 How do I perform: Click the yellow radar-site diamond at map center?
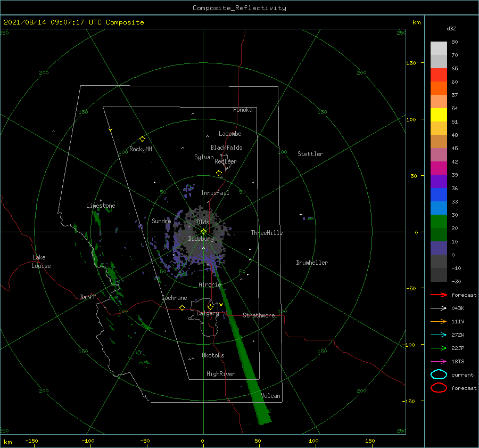[x=203, y=232]
